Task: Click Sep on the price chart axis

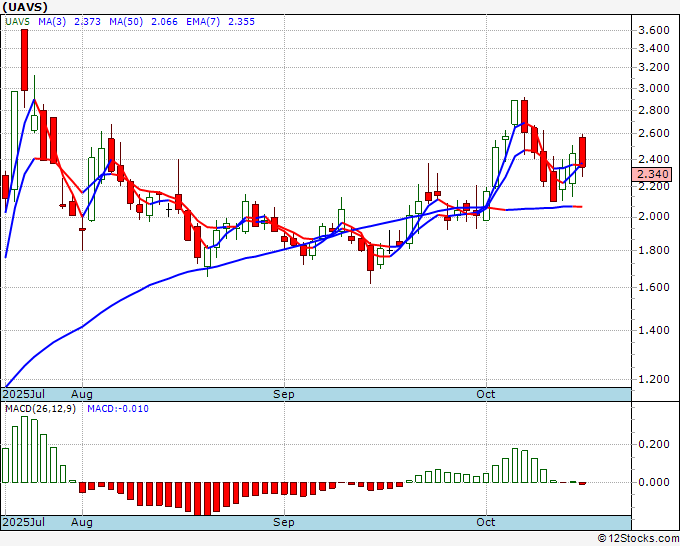Action: [284, 394]
